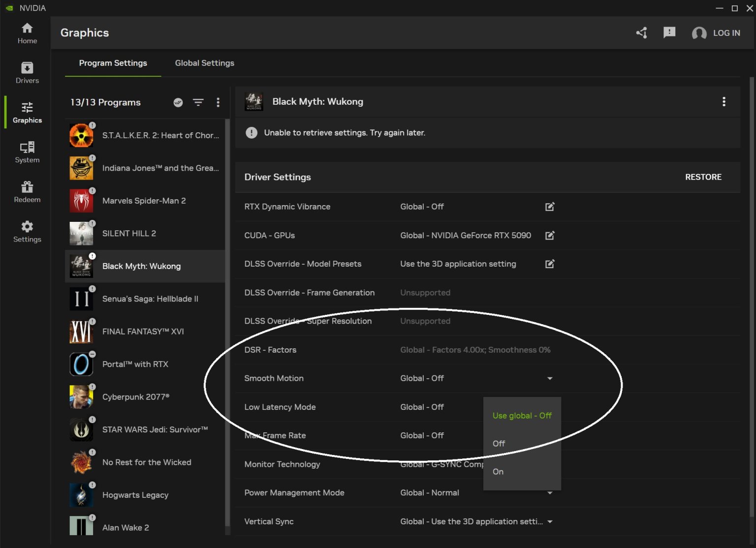
Task: Expand the Smooth Motion dropdown arrow
Action: [550, 378]
